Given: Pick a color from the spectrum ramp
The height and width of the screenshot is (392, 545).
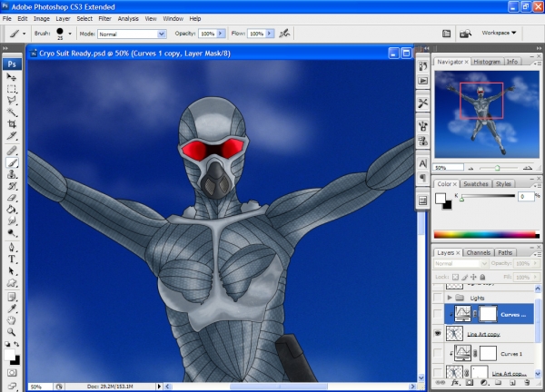Looking at the screenshot, I should point(487,235).
